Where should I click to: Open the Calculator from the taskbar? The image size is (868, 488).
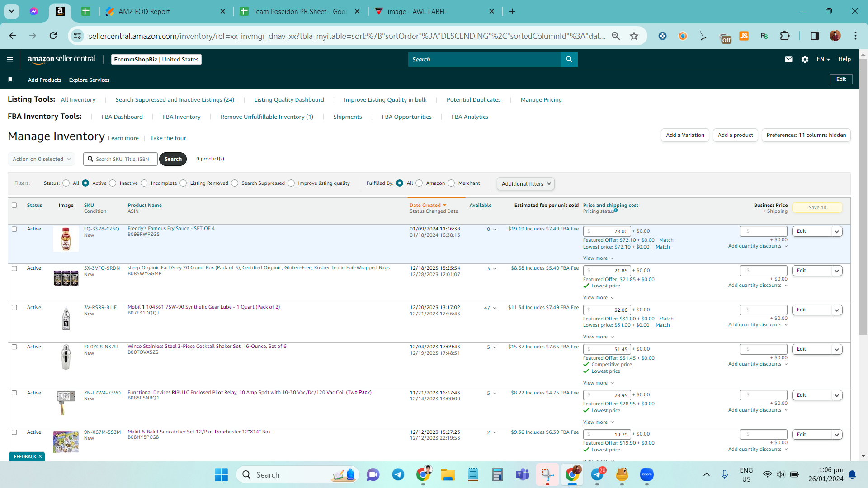pos(497,474)
